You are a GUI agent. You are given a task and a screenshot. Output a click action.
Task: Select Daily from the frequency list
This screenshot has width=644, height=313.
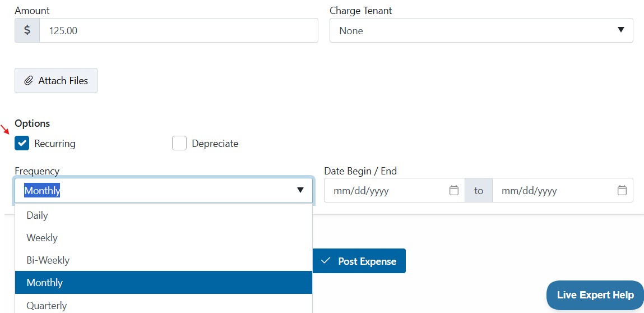(x=164, y=215)
